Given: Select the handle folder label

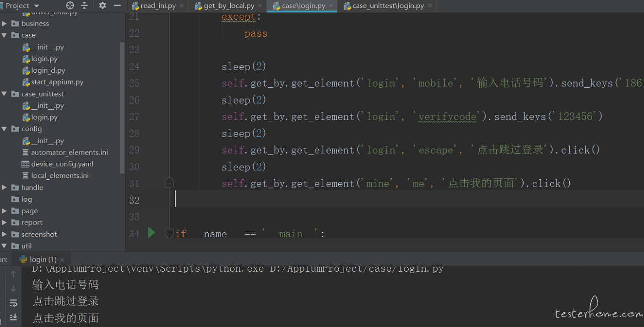Looking at the screenshot, I should 32,188.
